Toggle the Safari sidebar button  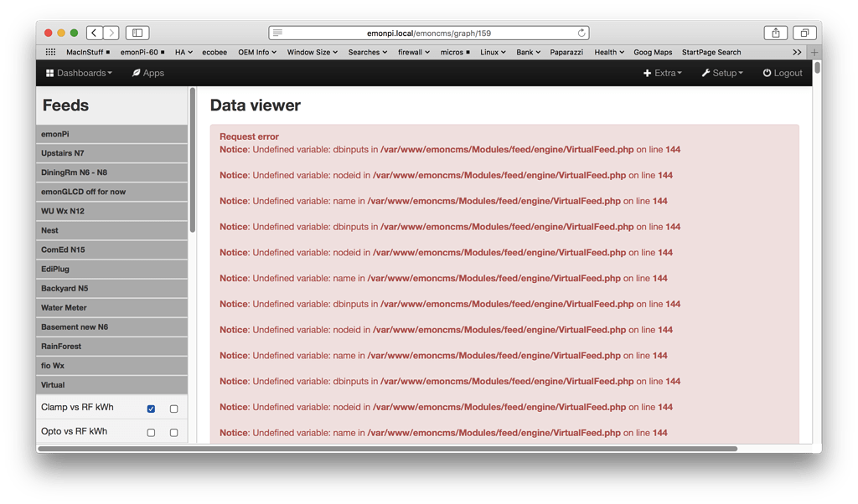(x=137, y=33)
